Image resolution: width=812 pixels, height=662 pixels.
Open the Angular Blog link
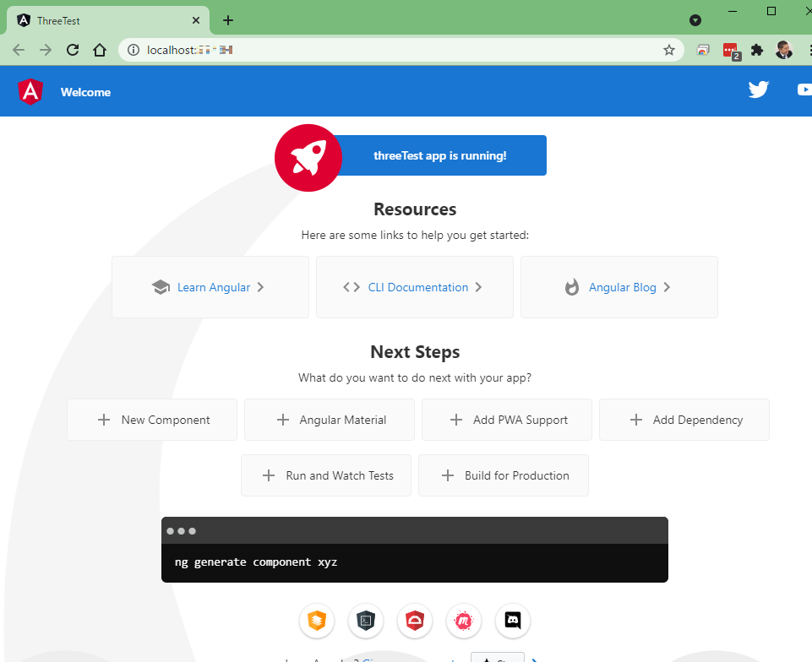click(623, 287)
